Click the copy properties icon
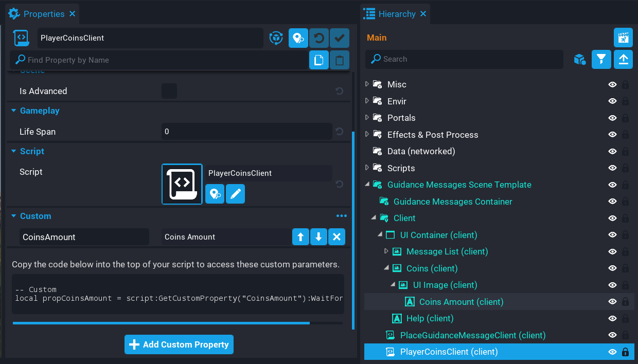638x364 pixels. click(319, 60)
